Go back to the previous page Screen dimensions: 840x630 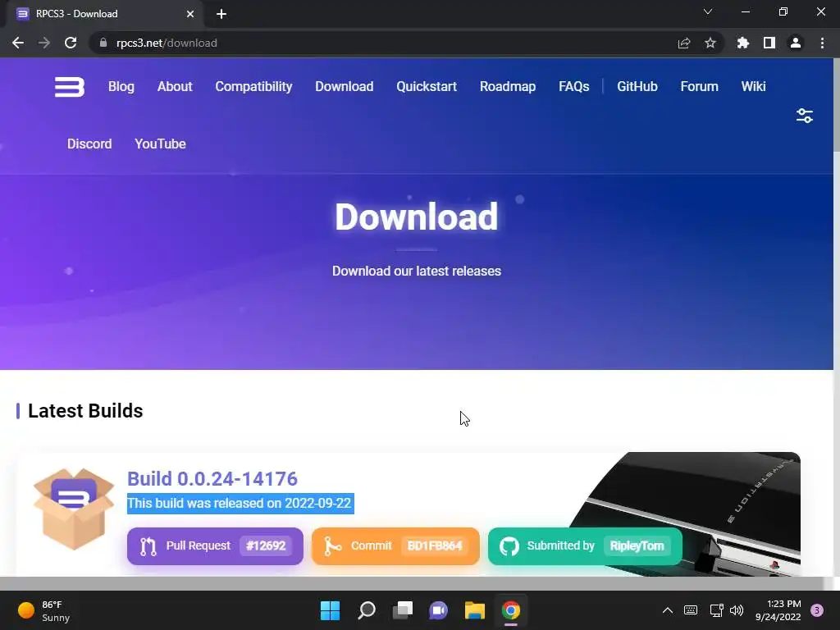(x=18, y=43)
